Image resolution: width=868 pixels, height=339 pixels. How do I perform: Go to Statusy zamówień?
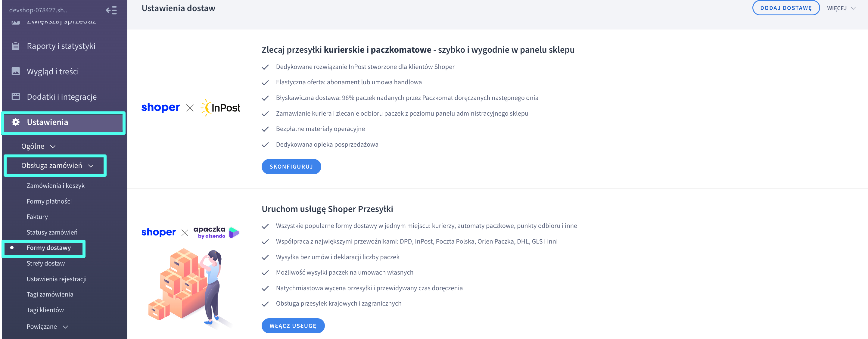coord(51,232)
